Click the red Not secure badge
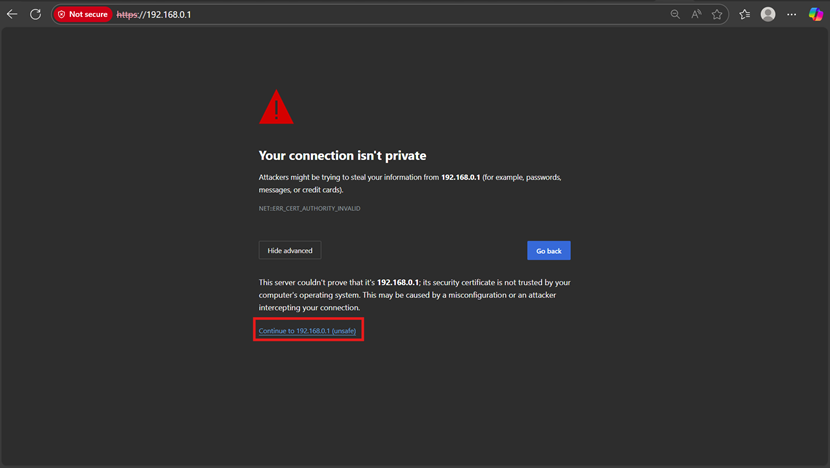The image size is (830, 468). click(x=82, y=15)
